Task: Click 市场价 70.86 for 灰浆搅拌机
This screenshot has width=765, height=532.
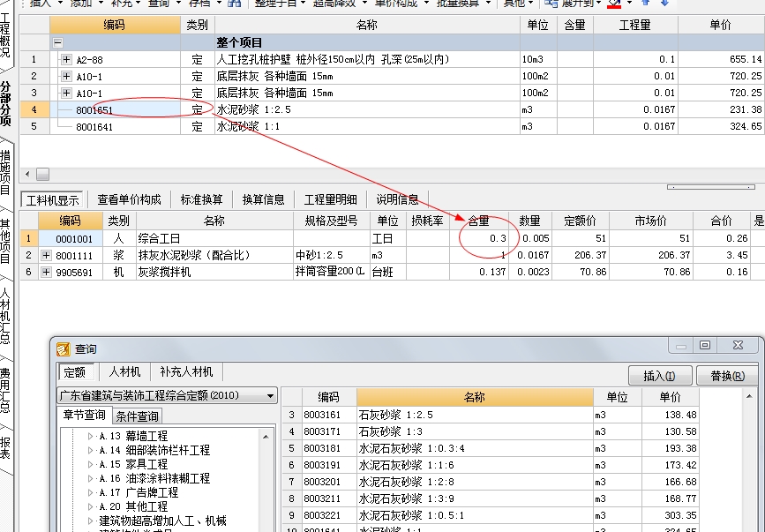Action: (x=651, y=272)
